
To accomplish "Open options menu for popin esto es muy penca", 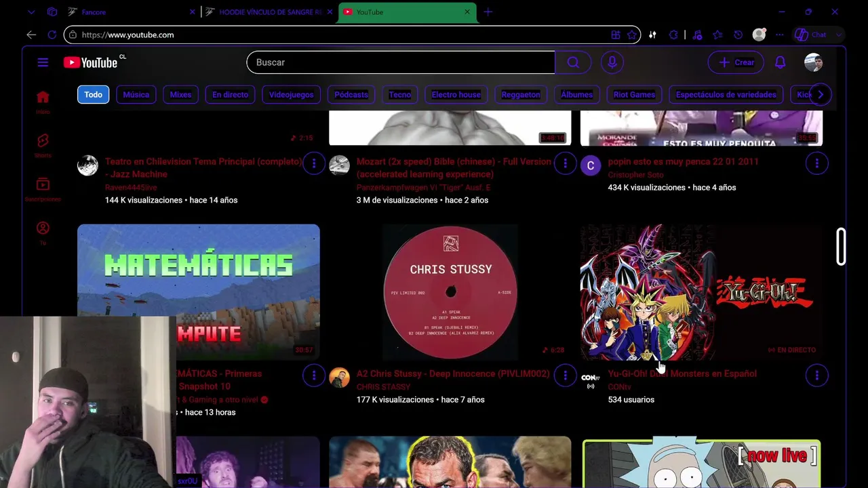I will 816,163.
